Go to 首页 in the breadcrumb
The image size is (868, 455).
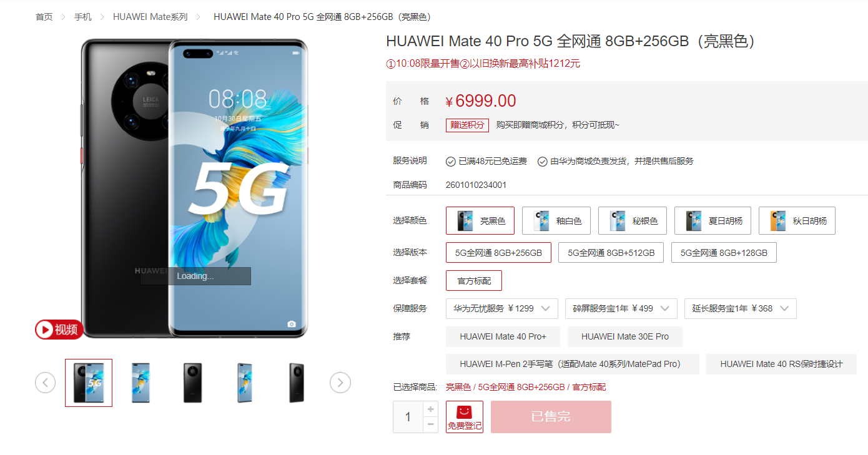44,17
